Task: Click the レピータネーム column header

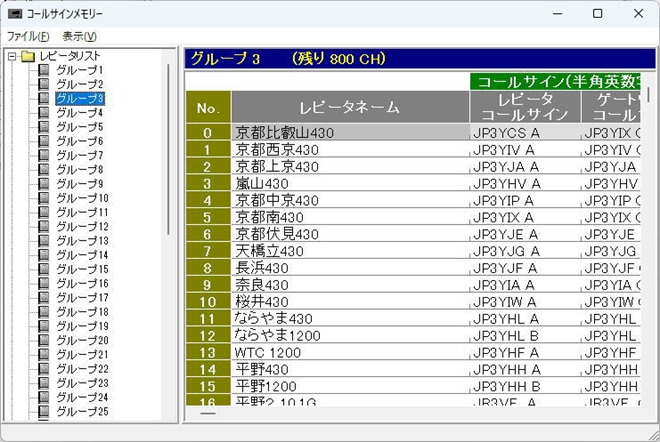Action: 349,107
